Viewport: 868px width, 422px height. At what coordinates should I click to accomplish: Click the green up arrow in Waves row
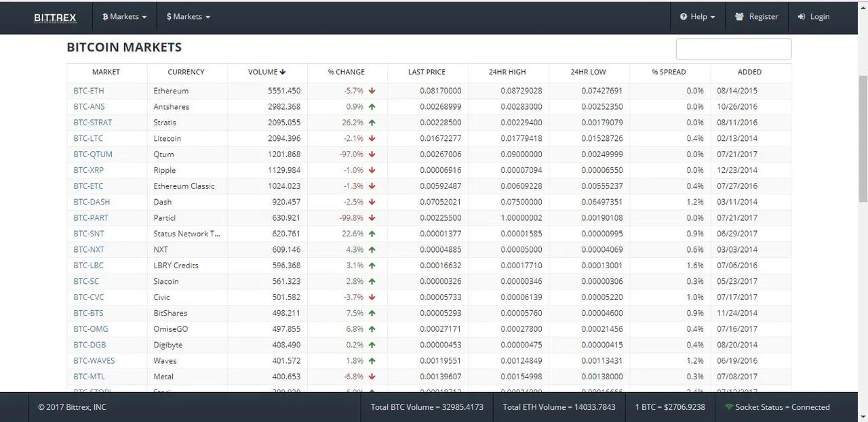372,361
